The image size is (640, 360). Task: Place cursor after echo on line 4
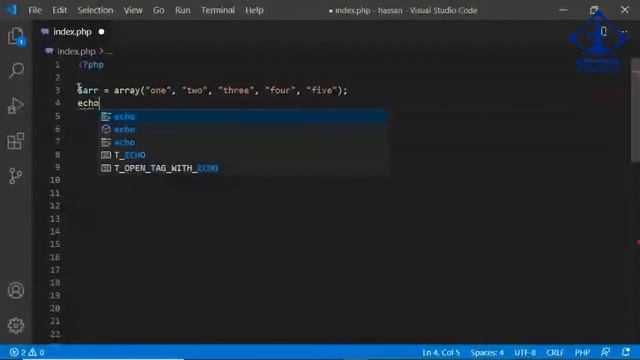(x=99, y=103)
